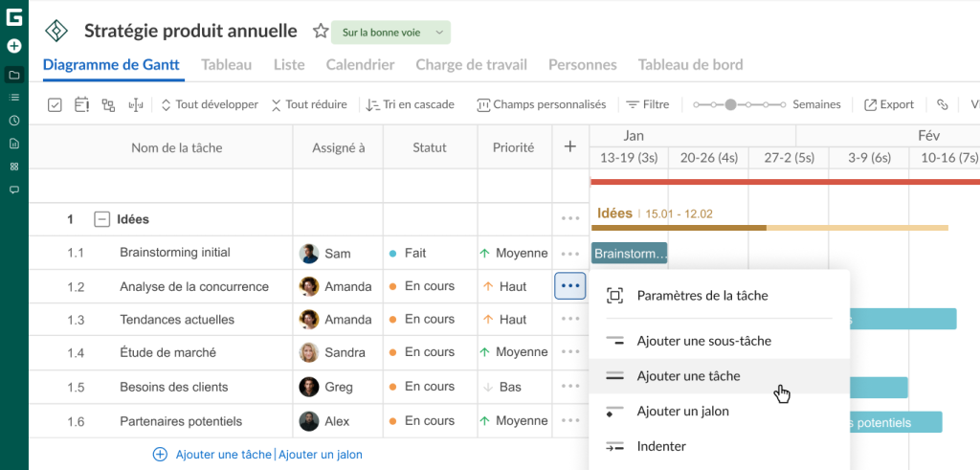
Task: Add a column with the plus header
Action: (570, 146)
